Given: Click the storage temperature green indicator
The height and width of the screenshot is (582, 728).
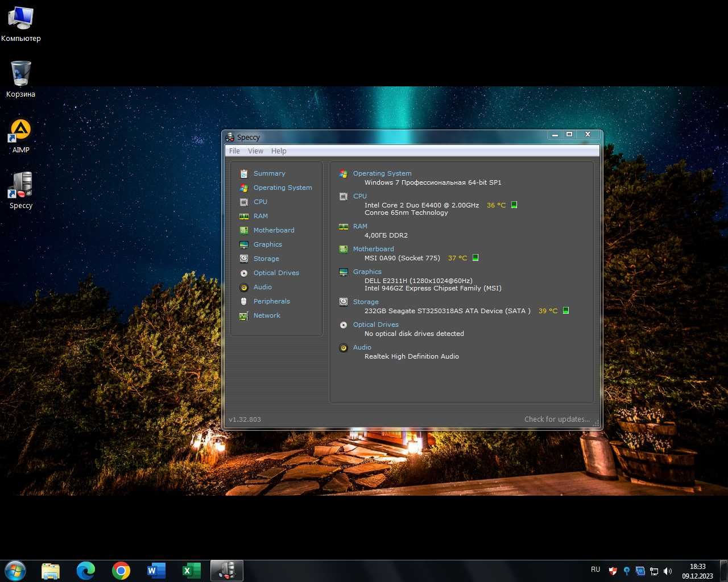Looking at the screenshot, I should (566, 310).
